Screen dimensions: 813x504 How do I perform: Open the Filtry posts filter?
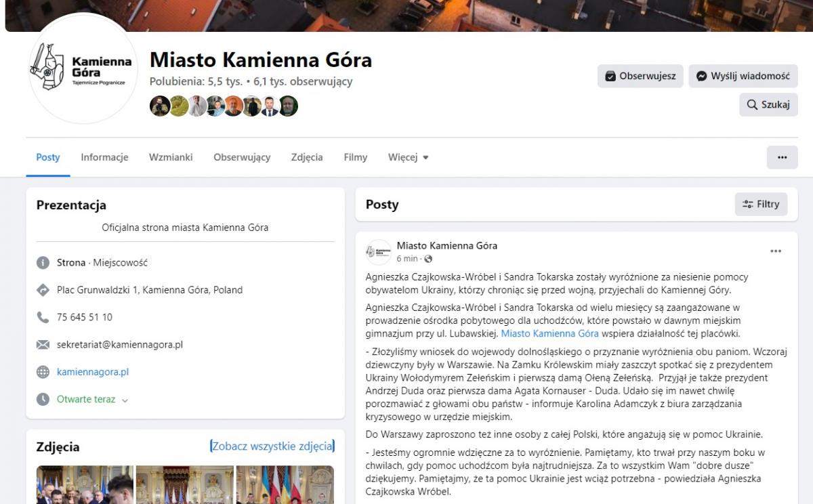(x=761, y=204)
